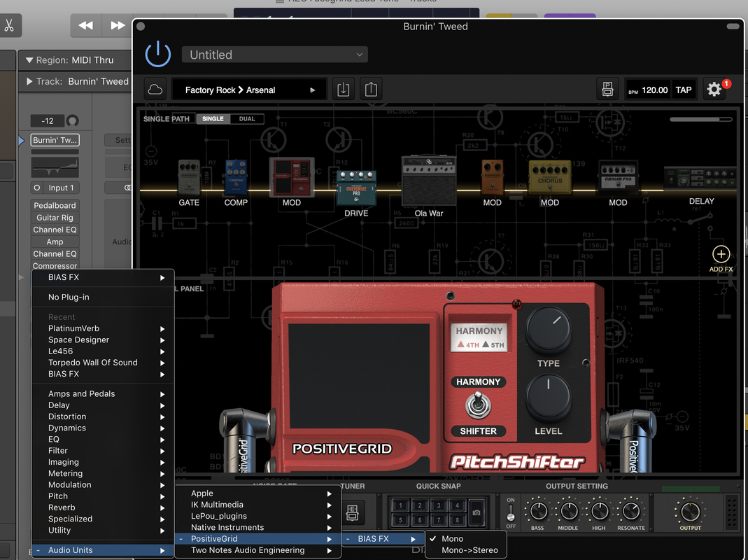Open the ToneCloud cloud icon
Image resolution: width=748 pixels, height=560 pixels.
pos(155,90)
